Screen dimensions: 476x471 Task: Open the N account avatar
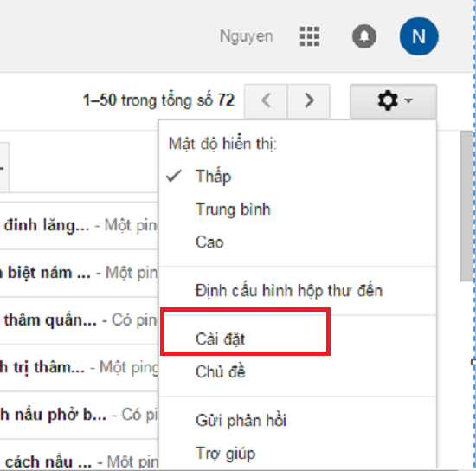419,36
